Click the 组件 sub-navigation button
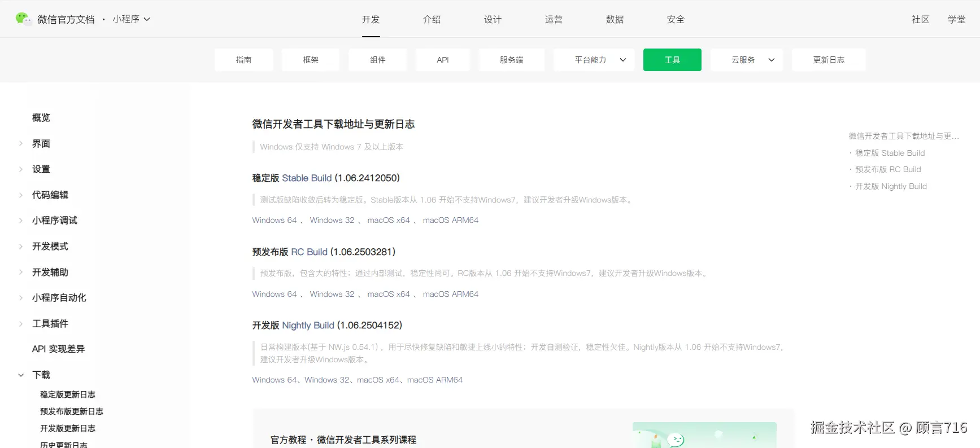Image resolution: width=980 pixels, height=448 pixels. 377,60
